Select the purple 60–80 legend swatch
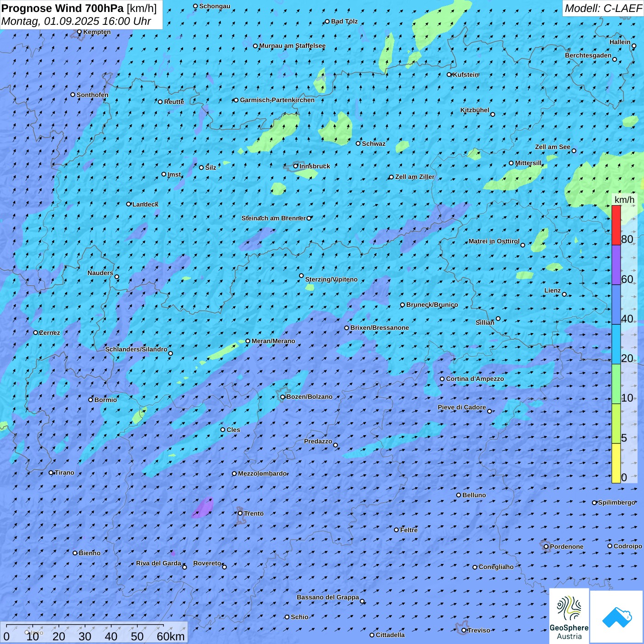This screenshot has width=644, height=644. point(616,265)
